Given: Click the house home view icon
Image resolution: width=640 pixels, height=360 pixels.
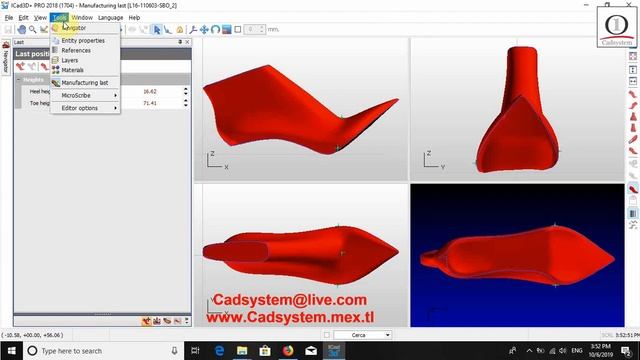Looking at the screenshot, I should (180, 29).
